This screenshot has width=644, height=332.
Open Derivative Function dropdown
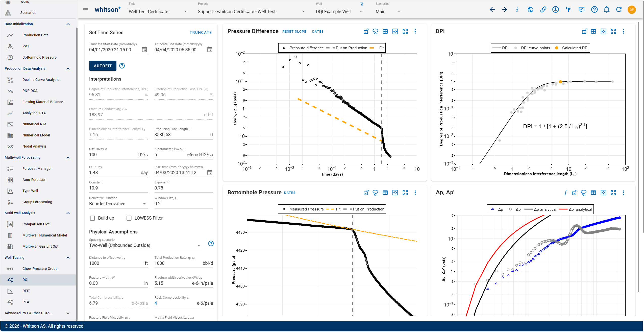tap(118, 204)
